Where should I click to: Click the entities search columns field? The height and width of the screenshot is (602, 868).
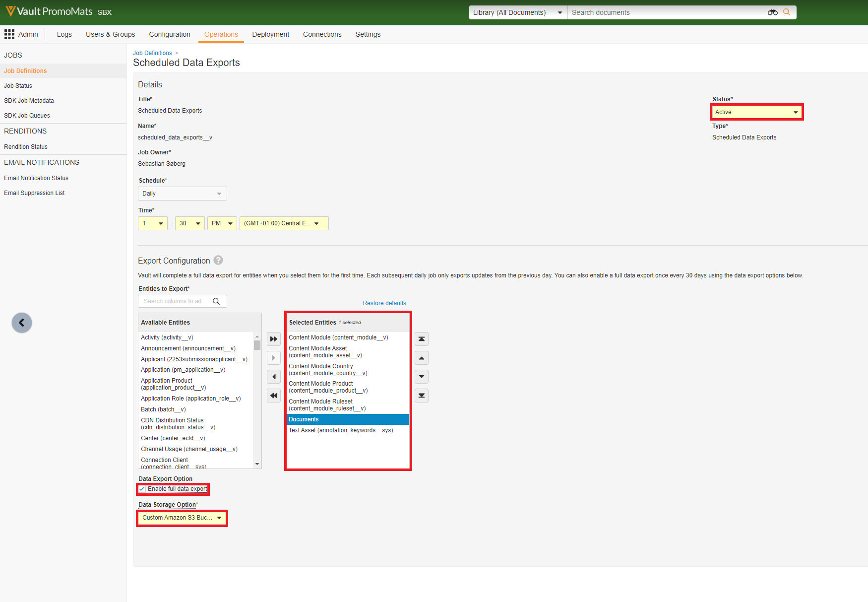176,301
